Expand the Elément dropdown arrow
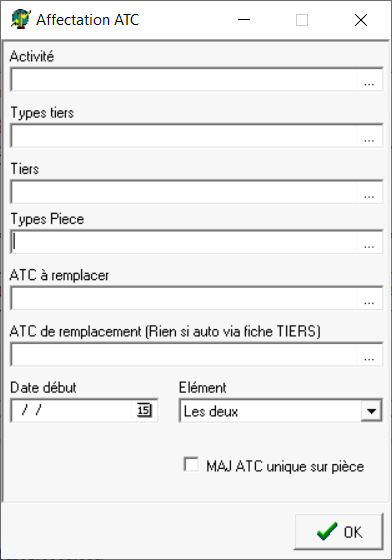 click(x=371, y=411)
